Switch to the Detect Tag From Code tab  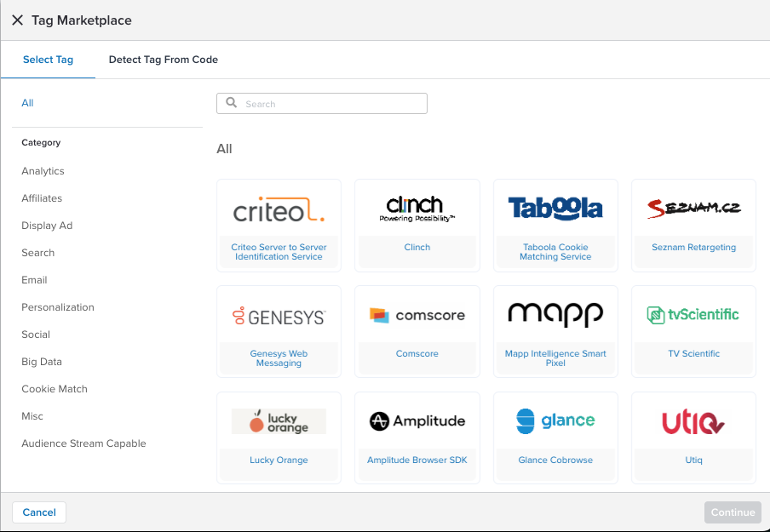click(x=163, y=60)
